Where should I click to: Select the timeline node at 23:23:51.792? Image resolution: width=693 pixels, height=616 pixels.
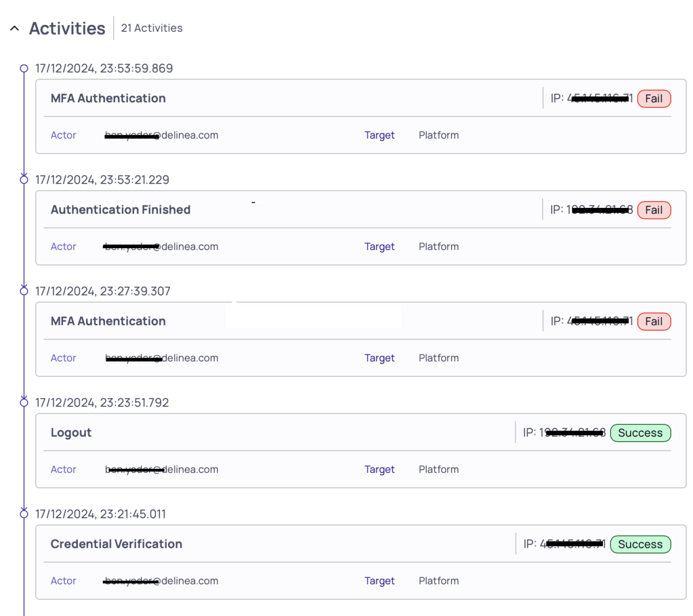click(x=24, y=402)
